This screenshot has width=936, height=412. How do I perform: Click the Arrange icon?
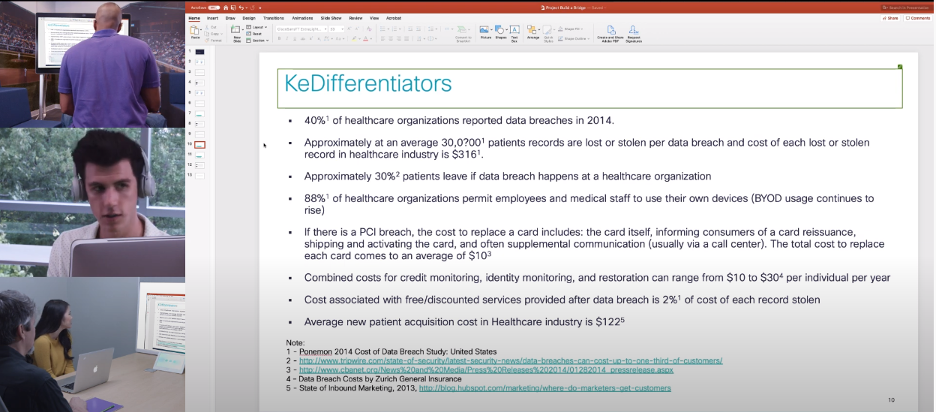[533, 32]
